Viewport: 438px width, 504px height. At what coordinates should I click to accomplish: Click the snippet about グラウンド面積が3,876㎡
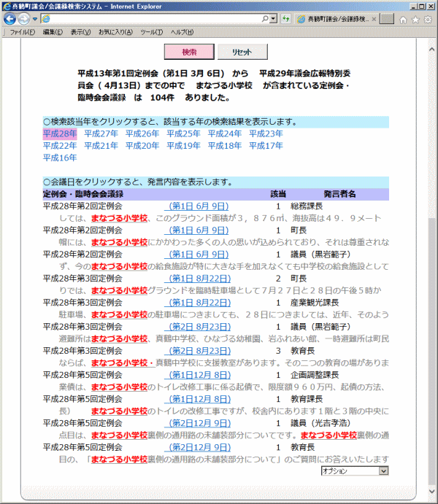(220, 218)
